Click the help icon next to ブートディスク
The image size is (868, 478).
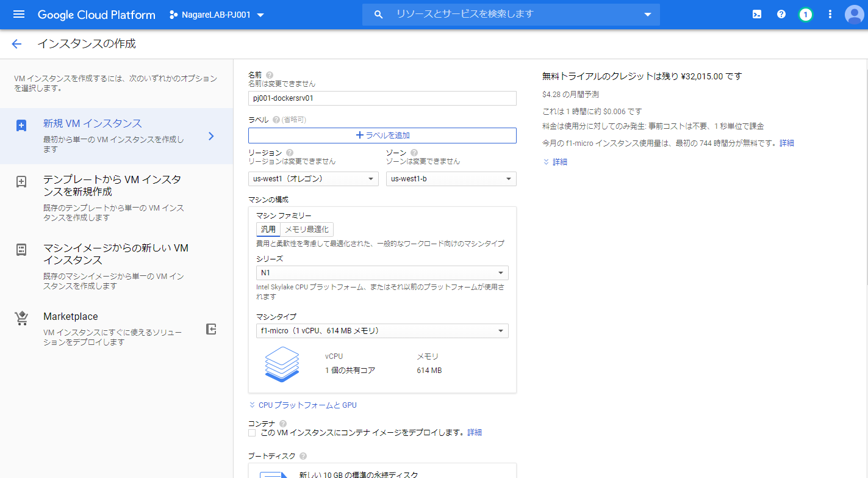pyautogui.click(x=303, y=456)
